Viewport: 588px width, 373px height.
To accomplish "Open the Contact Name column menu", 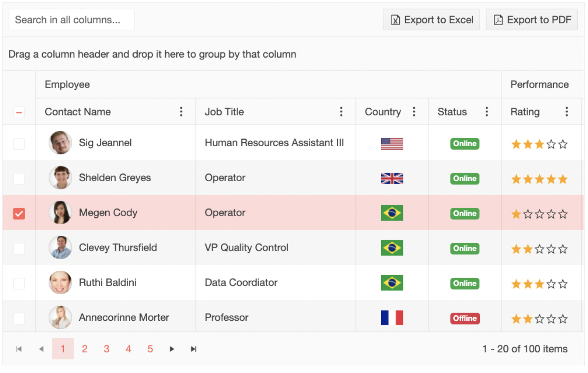I will 181,112.
